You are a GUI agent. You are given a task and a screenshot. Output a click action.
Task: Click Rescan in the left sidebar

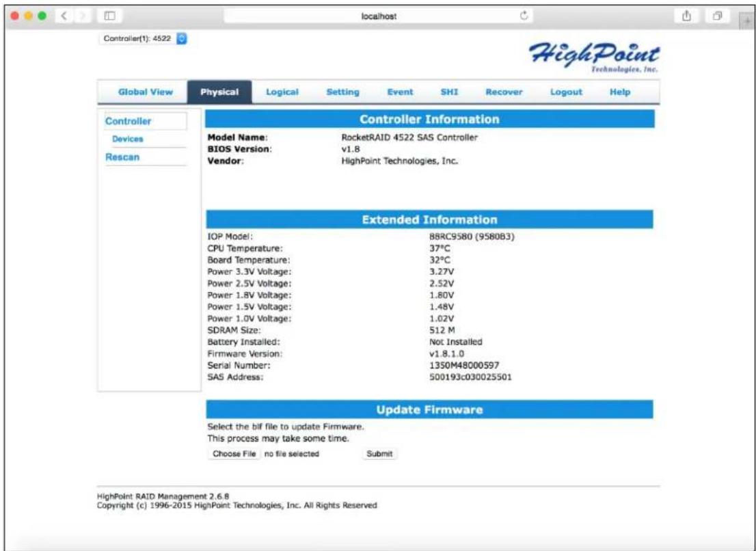(x=122, y=157)
